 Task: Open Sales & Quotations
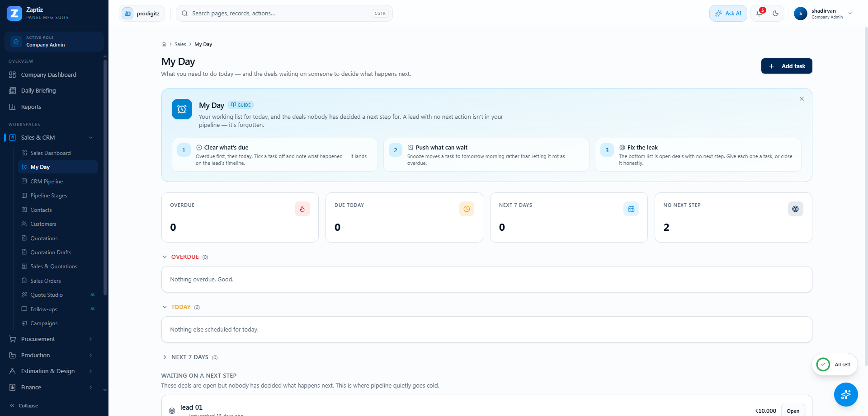point(58,266)
